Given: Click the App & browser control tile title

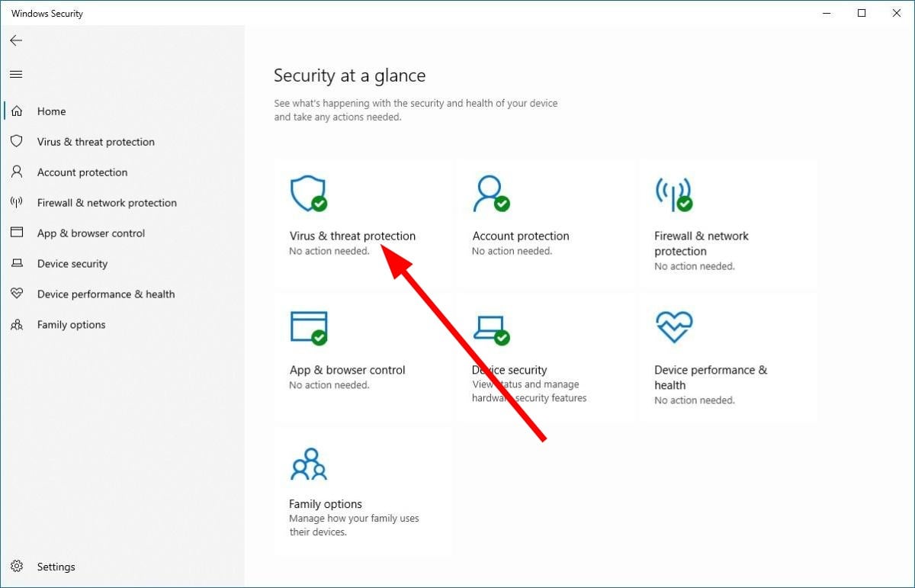Looking at the screenshot, I should [x=347, y=370].
